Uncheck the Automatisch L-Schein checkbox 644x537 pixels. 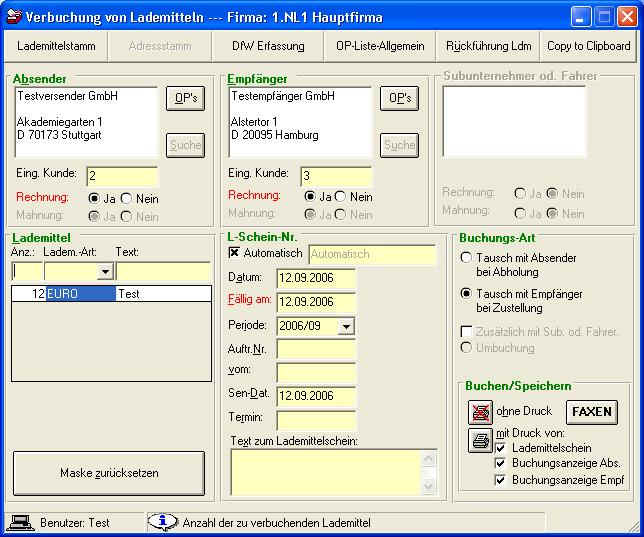pyautogui.click(x=235, y=254)
